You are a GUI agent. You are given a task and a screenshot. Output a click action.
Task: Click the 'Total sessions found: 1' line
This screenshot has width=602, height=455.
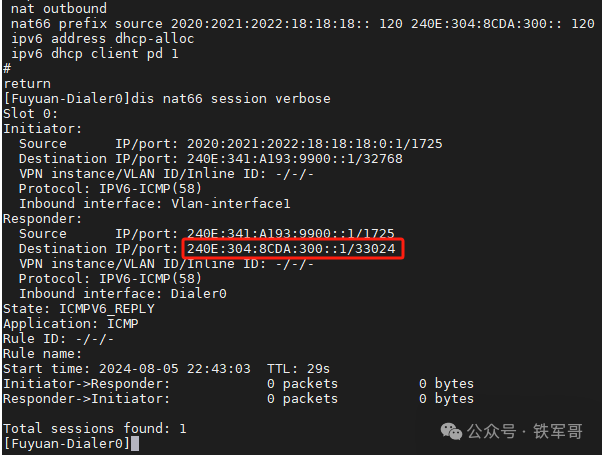point(95,429)
